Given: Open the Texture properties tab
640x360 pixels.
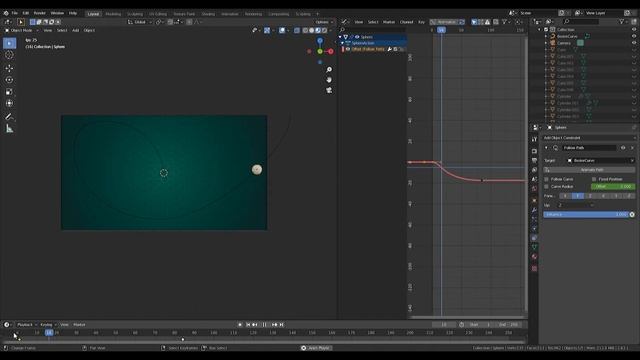Looking at the screenshot, I should (534, 269).
